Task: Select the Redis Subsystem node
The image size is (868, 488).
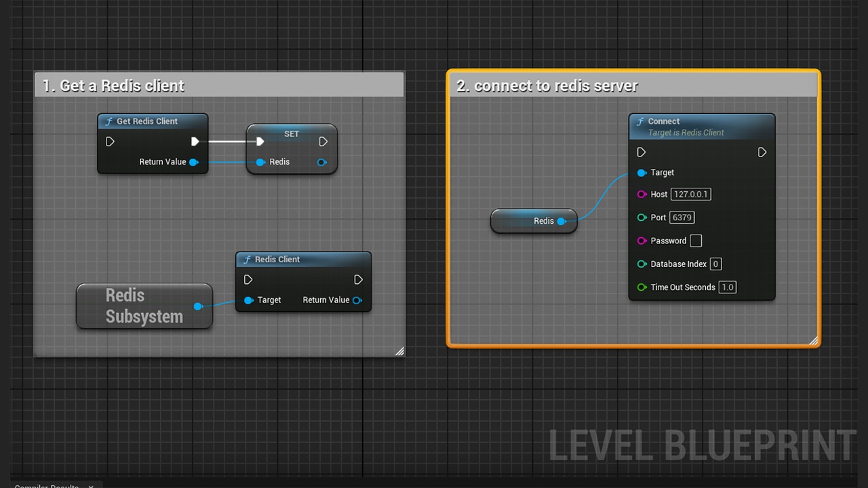Action: click(x=144, y=306)
